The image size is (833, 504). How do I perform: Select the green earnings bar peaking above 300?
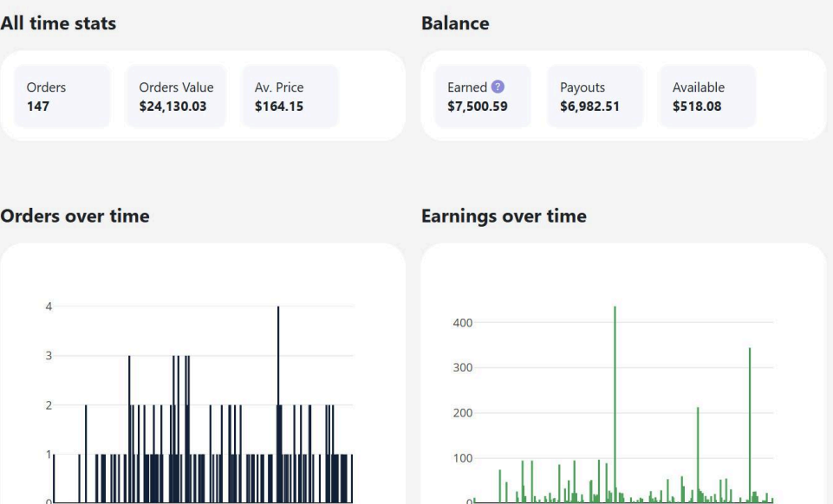[750, 424]
